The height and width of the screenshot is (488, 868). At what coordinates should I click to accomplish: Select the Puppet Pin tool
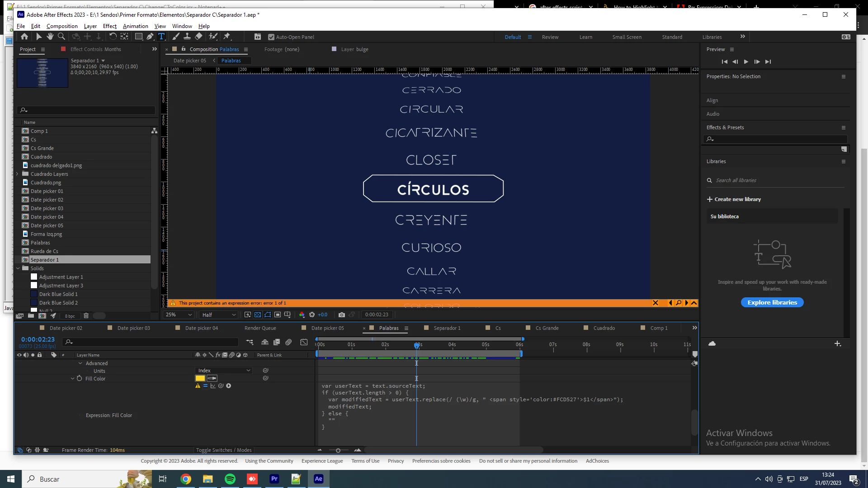[x=227, y=37]
